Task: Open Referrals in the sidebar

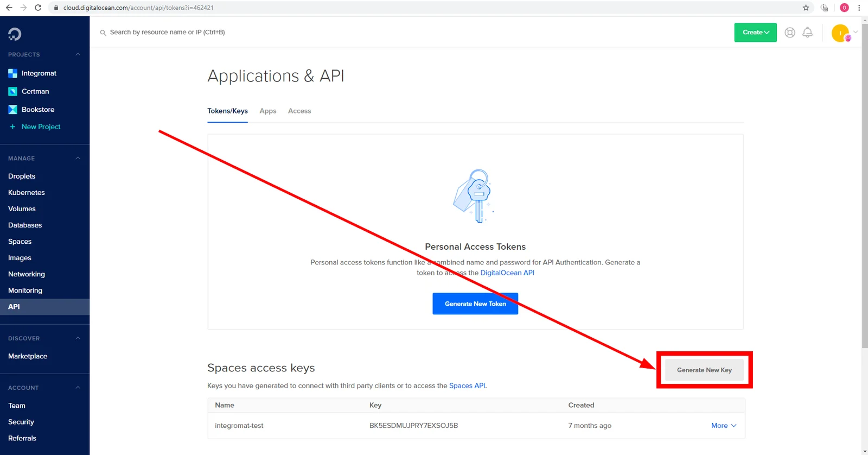Action: point(22,438)
